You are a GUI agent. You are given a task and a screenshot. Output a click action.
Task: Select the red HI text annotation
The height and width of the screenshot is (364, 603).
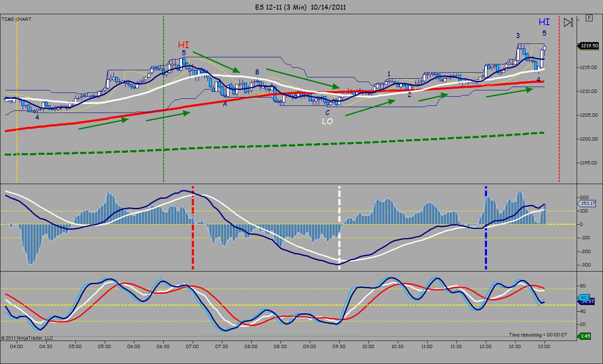coord(183,45)
